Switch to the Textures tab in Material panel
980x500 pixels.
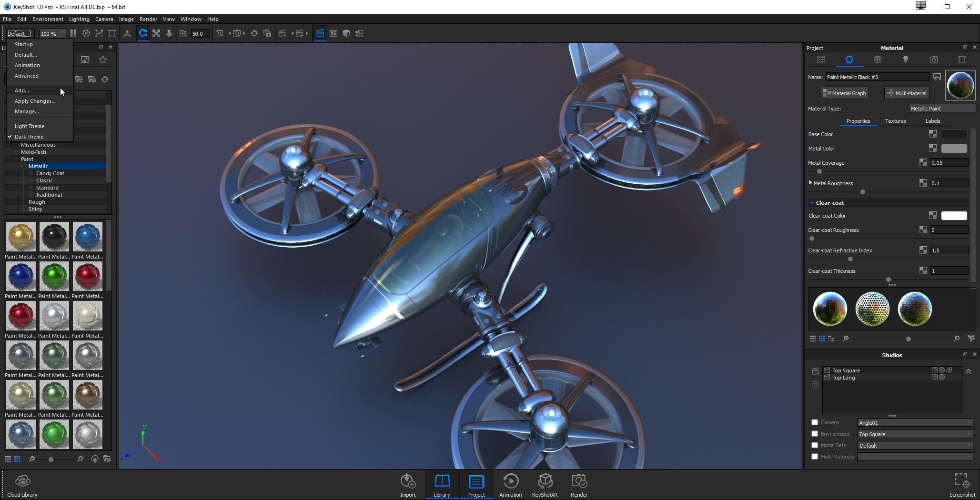(x=895, y=121)
